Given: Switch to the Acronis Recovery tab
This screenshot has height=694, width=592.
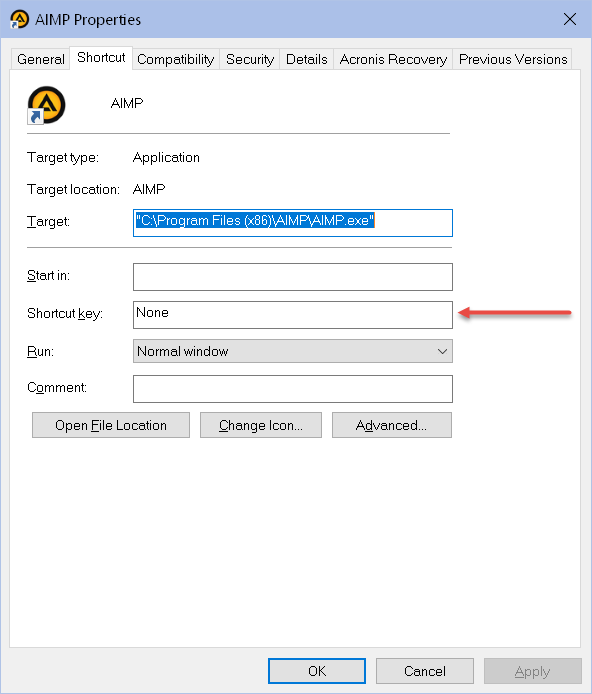Looking at the screenshot, I should (393, 59).
